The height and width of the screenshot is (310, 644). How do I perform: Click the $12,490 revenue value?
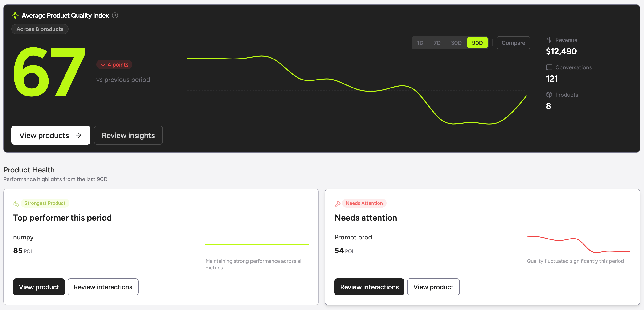click(561, 51)
